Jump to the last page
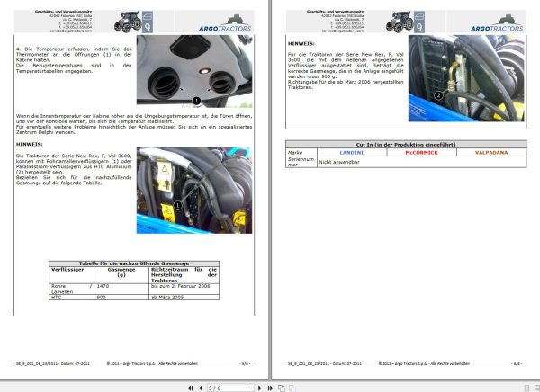Screen dimensions: 540x392 click(270, 388)
